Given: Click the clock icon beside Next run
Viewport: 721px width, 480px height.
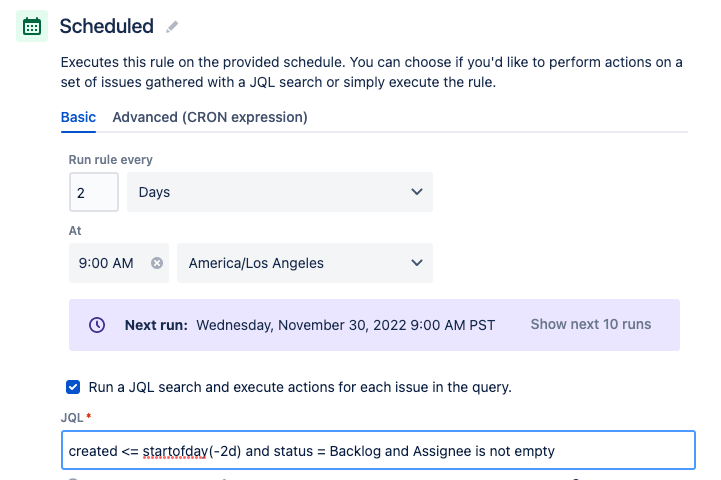Looking at the screenshot, I should [97, 325].
